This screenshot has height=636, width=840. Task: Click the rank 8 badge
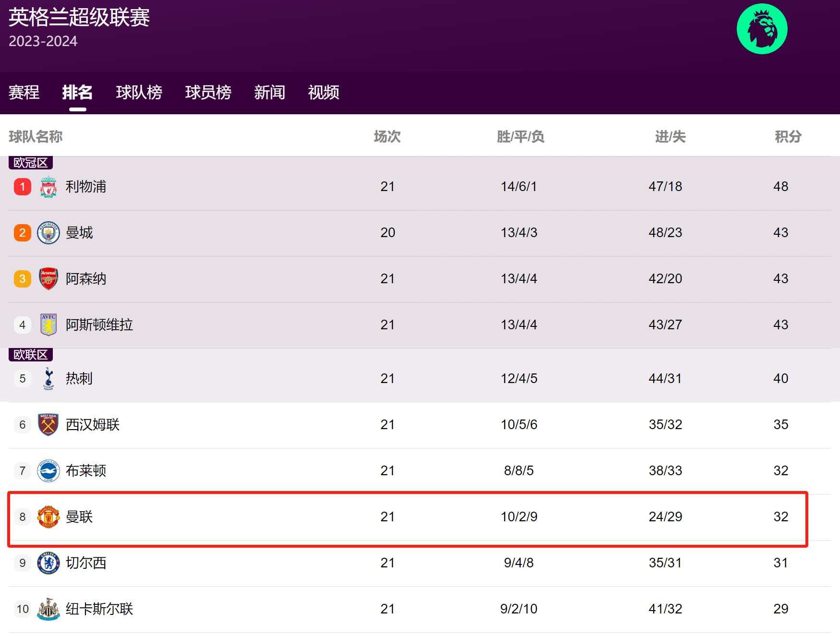coord(23,517)
